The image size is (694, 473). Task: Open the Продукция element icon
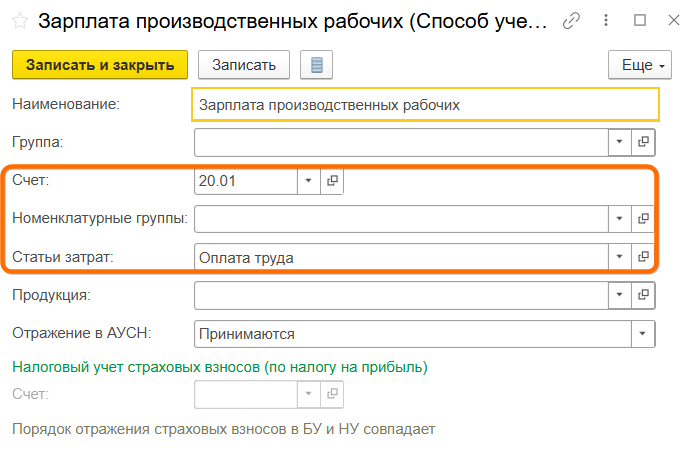643,295
